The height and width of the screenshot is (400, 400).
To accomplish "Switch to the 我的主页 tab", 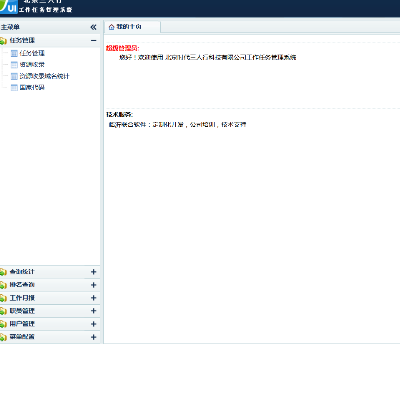I will (x=133, y=27).
